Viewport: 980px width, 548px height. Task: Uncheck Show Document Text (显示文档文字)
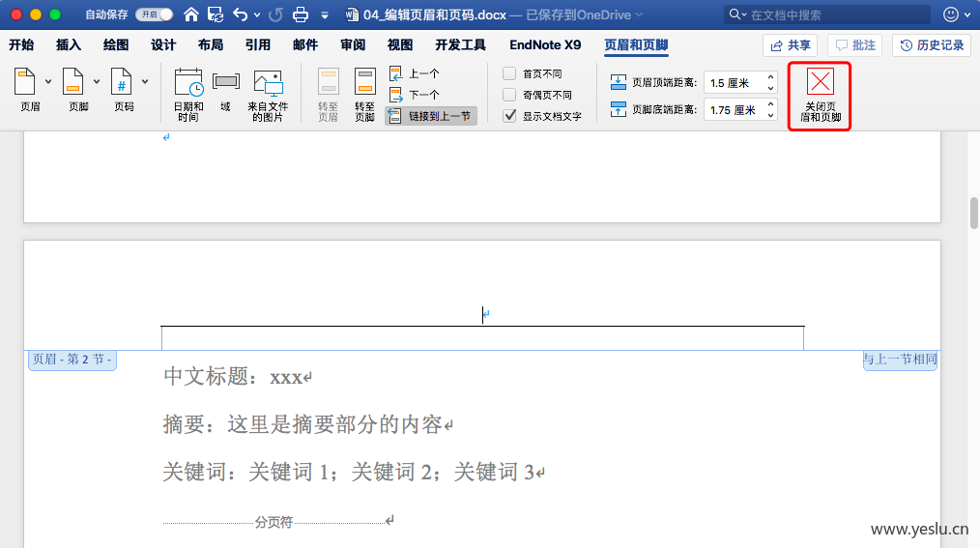(x=509, y=116)
